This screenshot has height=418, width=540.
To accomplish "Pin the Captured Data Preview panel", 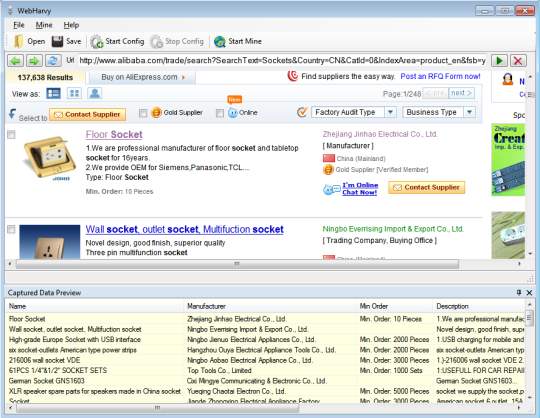I will pos(519,292).
